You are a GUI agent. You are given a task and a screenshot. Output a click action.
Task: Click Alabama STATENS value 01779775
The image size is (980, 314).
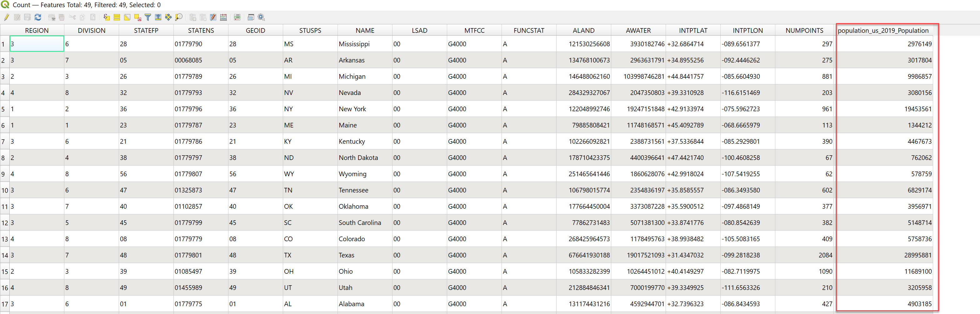(x=188, y=304)
